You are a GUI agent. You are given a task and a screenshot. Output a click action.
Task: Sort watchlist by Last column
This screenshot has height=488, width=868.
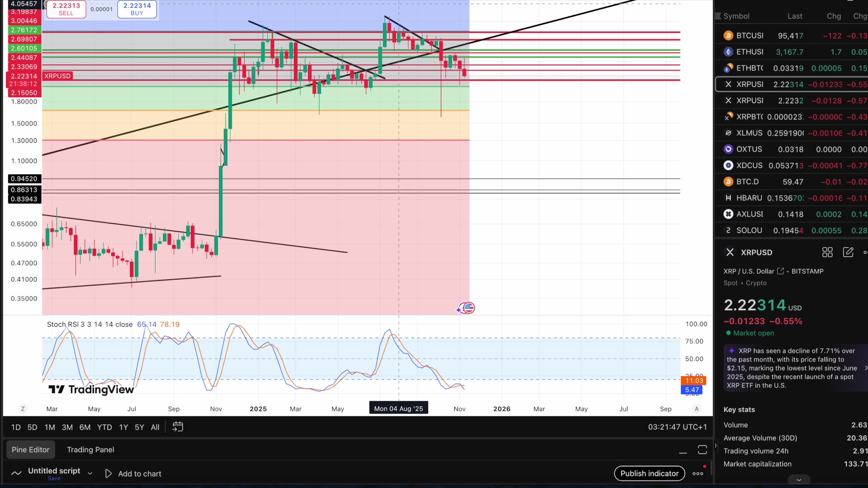click(795, 16)
